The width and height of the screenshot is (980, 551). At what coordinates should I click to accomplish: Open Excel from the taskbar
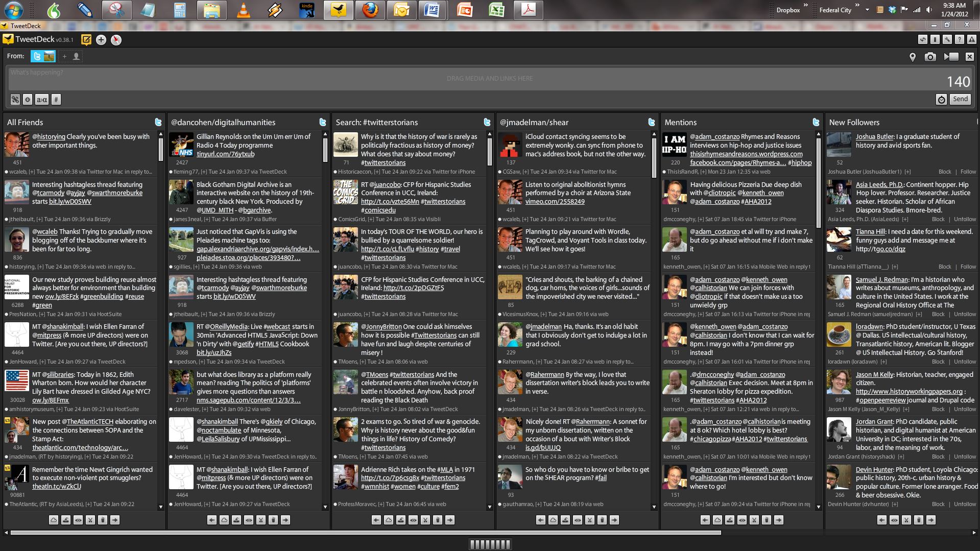click(496, 10)
